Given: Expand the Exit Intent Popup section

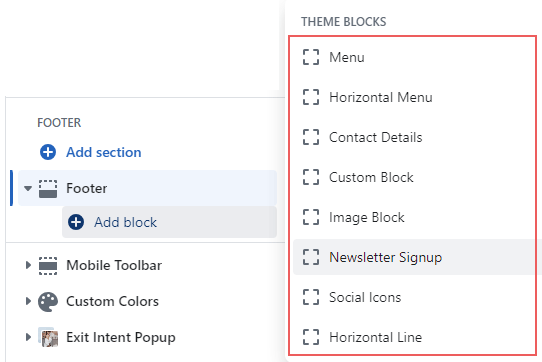Looking at the screenshot, I should 28,337.
